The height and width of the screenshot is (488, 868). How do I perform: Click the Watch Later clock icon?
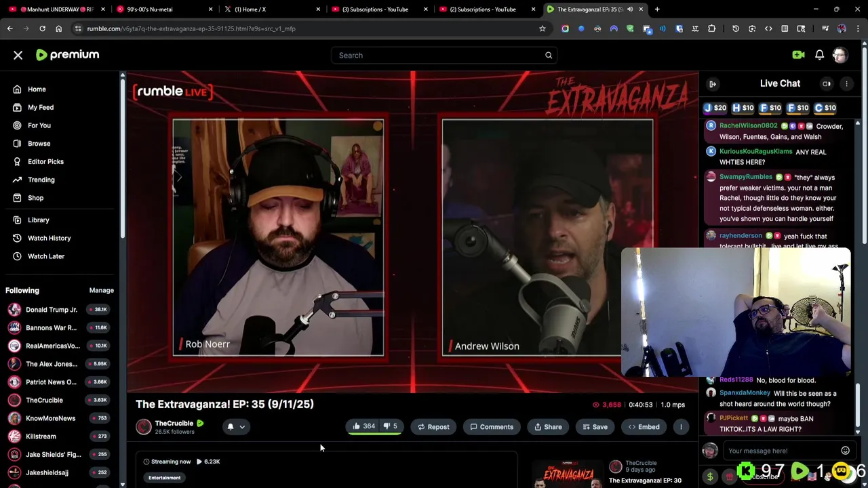(x=17, y=256)
